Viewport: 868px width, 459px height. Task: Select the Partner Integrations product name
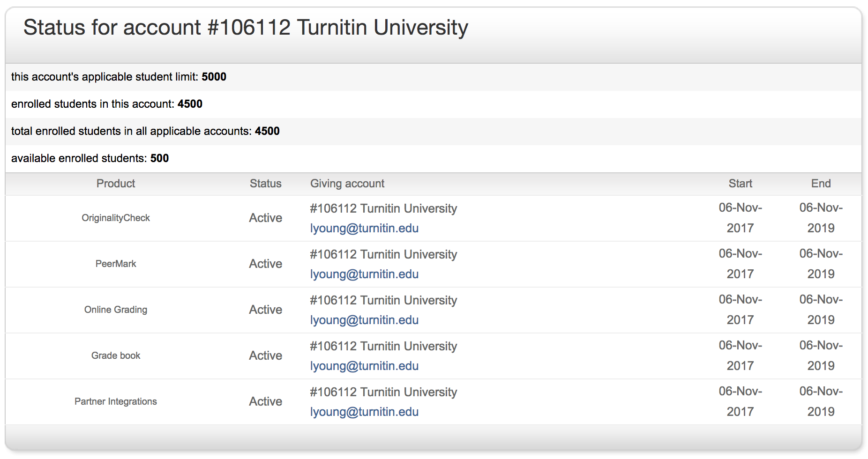click(116, 401)
